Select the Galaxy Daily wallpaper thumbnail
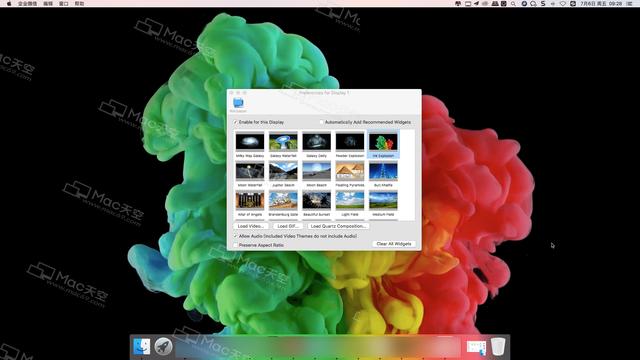 (316, 142)
